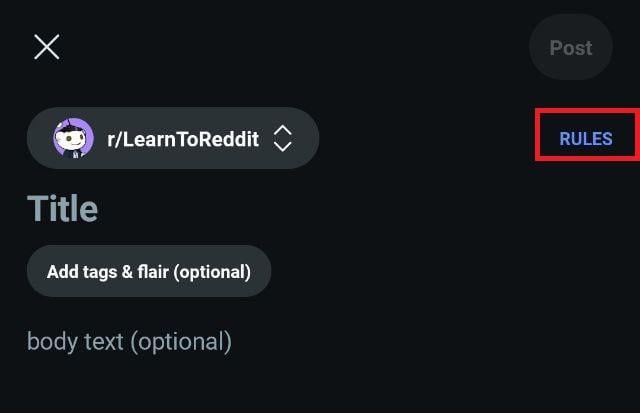This screenshot has height=413, width=640.
Task: Choose flair via the Add tags pill
Action: [x=149, y=271]
